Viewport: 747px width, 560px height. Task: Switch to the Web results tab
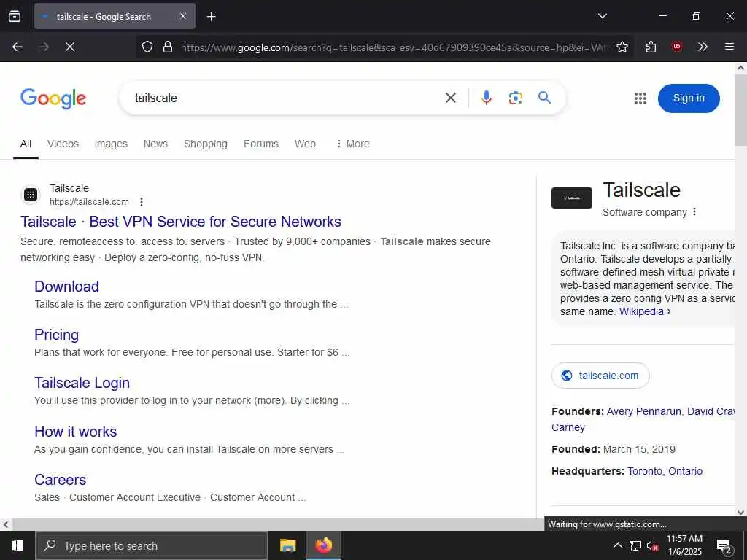[305, 144]
